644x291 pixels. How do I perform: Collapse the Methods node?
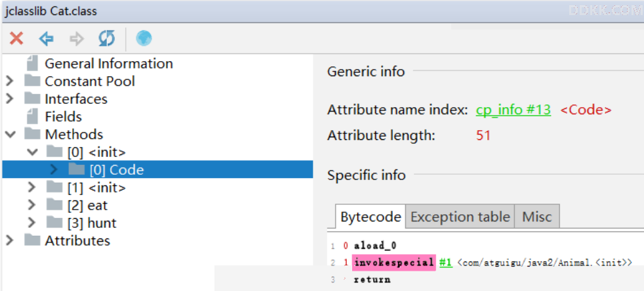(x=10, y=135)
